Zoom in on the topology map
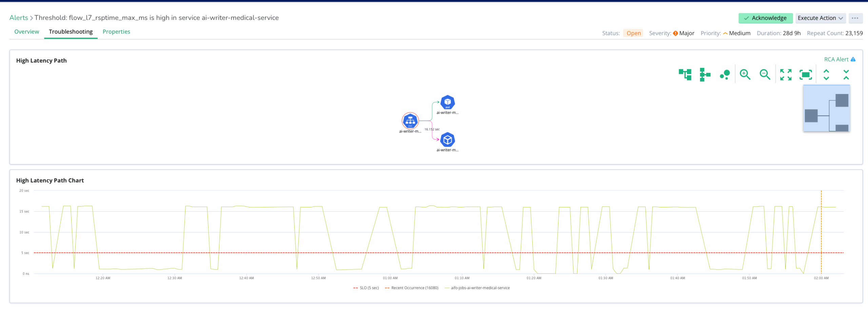 click(x=745, y=74)
